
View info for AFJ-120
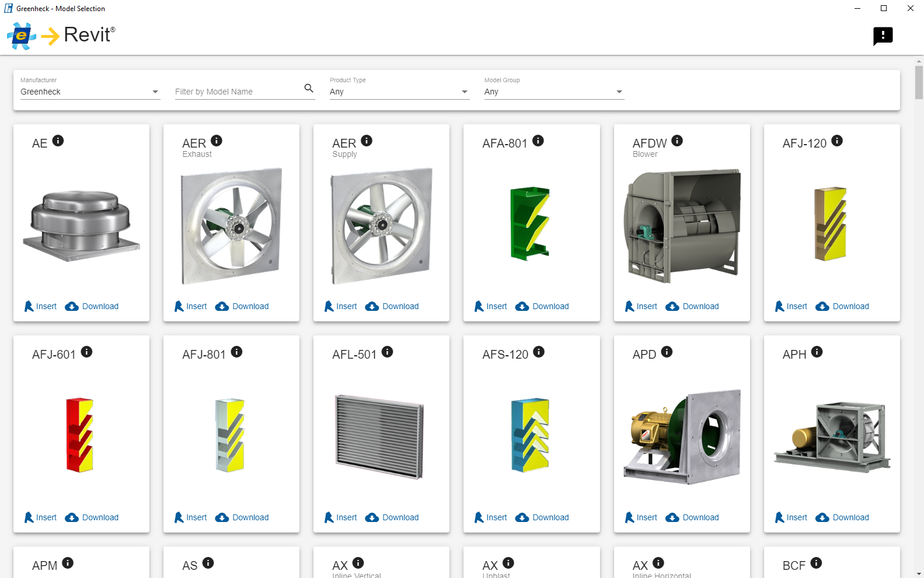[837, 141]
